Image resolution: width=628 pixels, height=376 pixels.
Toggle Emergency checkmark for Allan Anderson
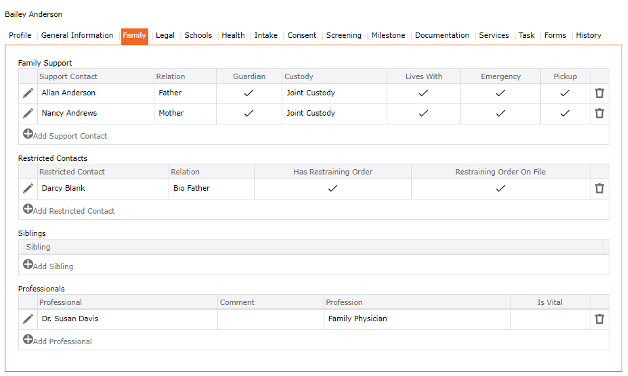tap(500, 93)
